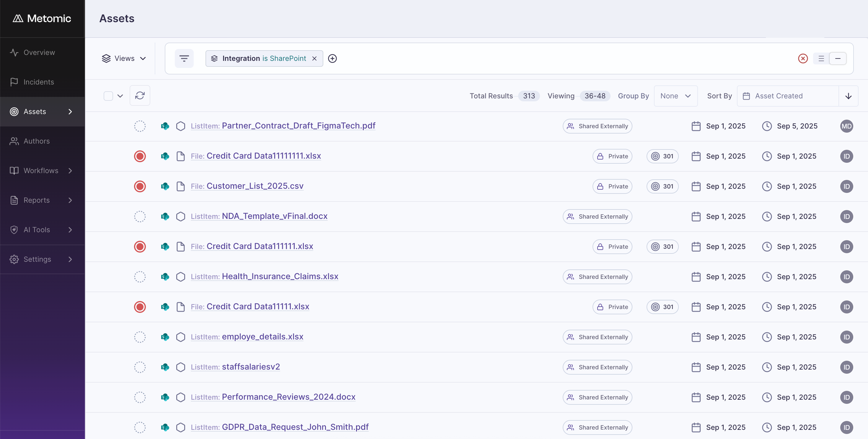
Task: Clear all filters with red X icon
Action: point(803,58)
